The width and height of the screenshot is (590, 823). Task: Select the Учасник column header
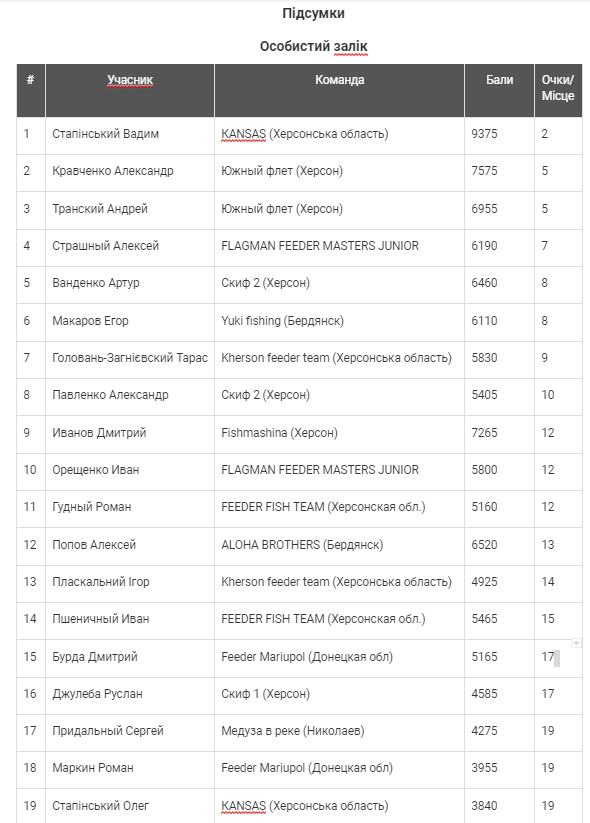click(x=130, y=90)
